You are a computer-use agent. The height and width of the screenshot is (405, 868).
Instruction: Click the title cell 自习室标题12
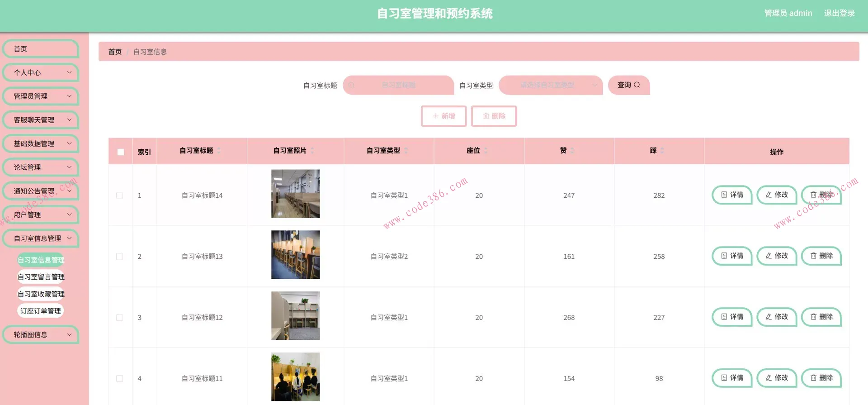pyautogui.click(x=202, y=318)
